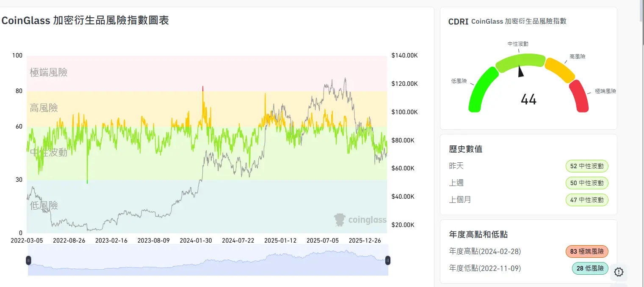Click the 極端風險 label right of the gauge

click(605, 91)
